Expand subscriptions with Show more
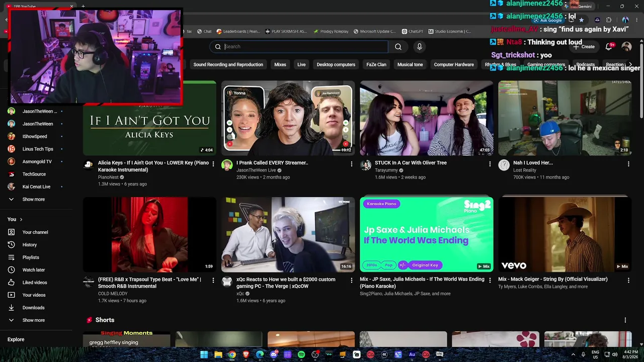Image resolution: width=644 pixels, height=362 pixels. click(34, 200)
